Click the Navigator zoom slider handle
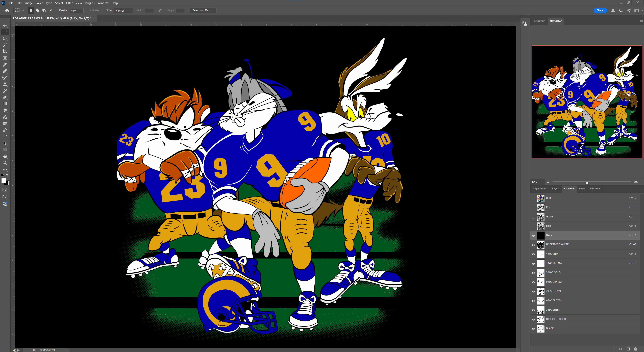This screenshot has width=644, height=352. pos(587,183)
